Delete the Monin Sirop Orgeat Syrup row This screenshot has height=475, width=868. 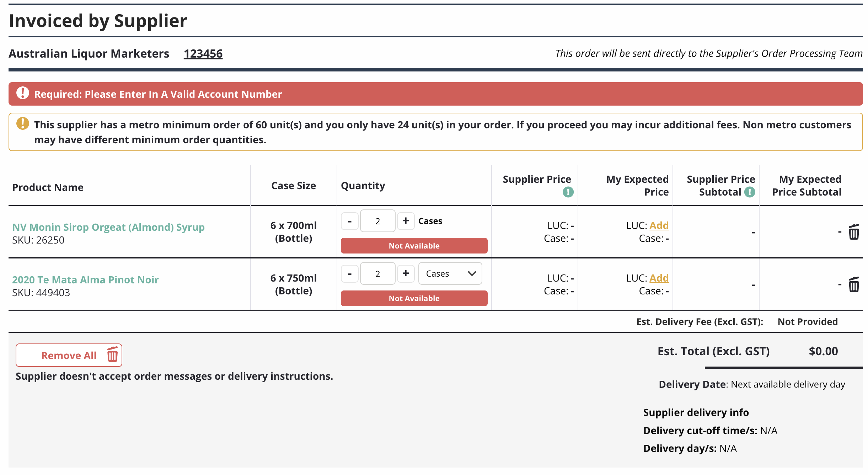click(853, 232)
